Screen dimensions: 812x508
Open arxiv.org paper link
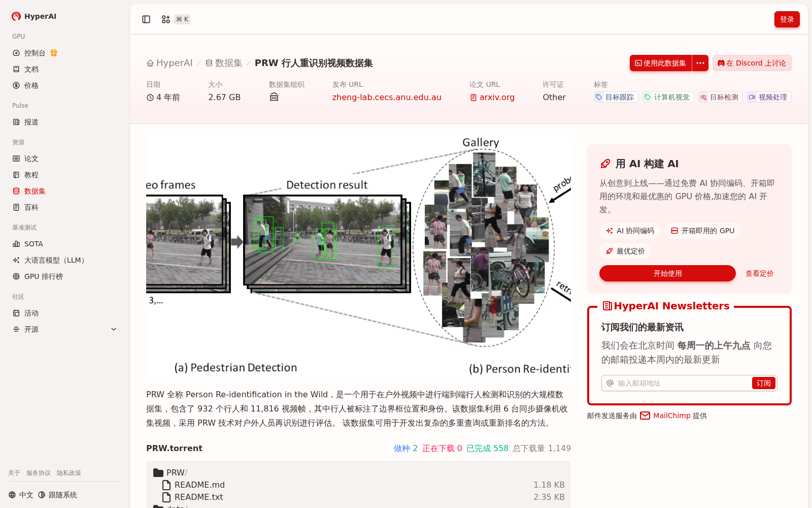[x=492, y=97]
